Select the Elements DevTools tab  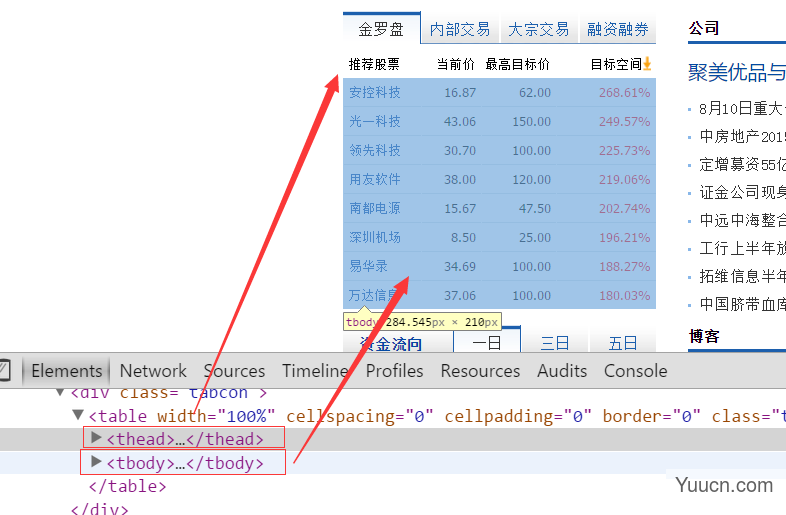[67, 371]
